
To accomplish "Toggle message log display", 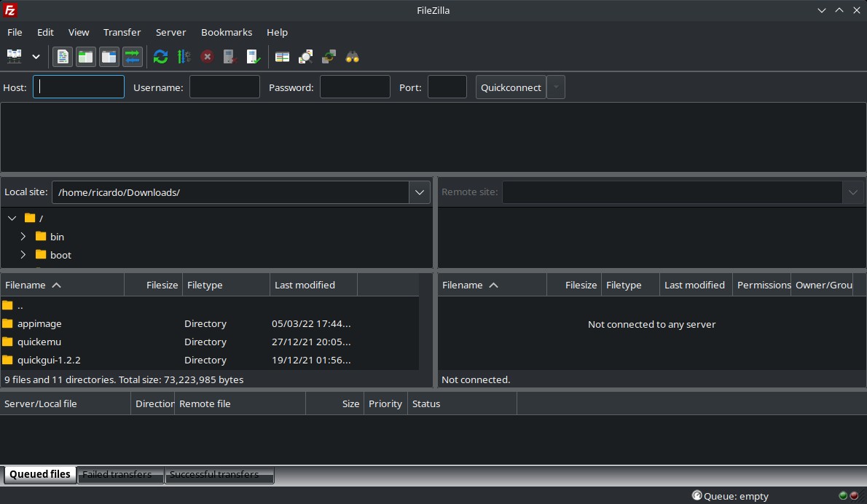I will click(63, 56).
